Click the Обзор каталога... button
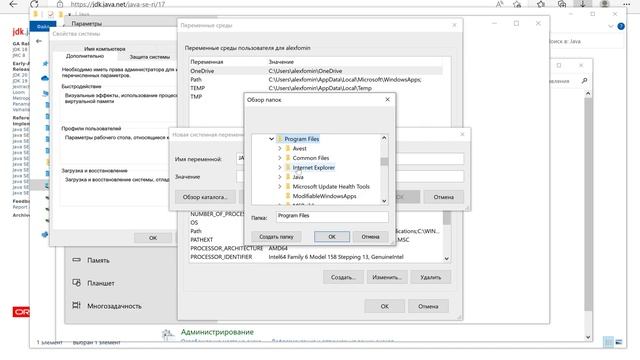 205,197
